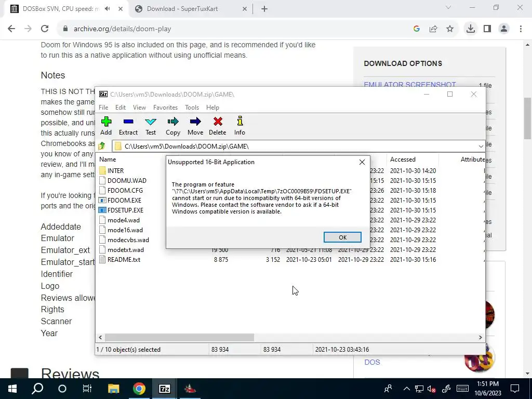Open Task View on taskbar
This screenshot has height=399, width=532.
pos(87,389)
